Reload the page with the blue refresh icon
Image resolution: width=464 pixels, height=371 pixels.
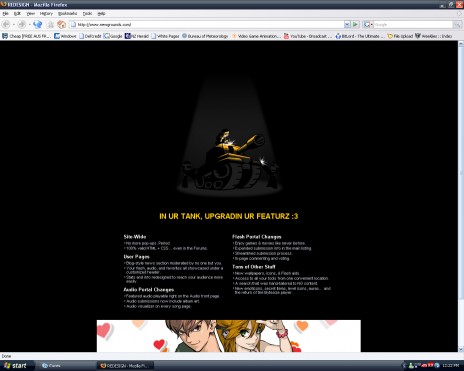(x=38, y=24)
